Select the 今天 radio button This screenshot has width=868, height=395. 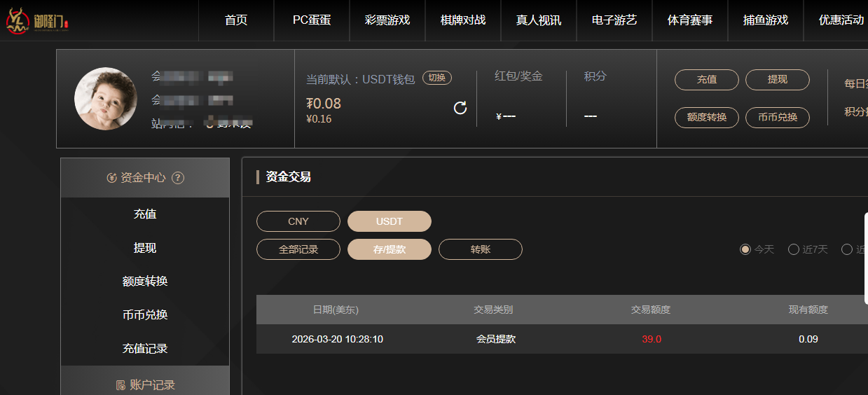(745, 249)
